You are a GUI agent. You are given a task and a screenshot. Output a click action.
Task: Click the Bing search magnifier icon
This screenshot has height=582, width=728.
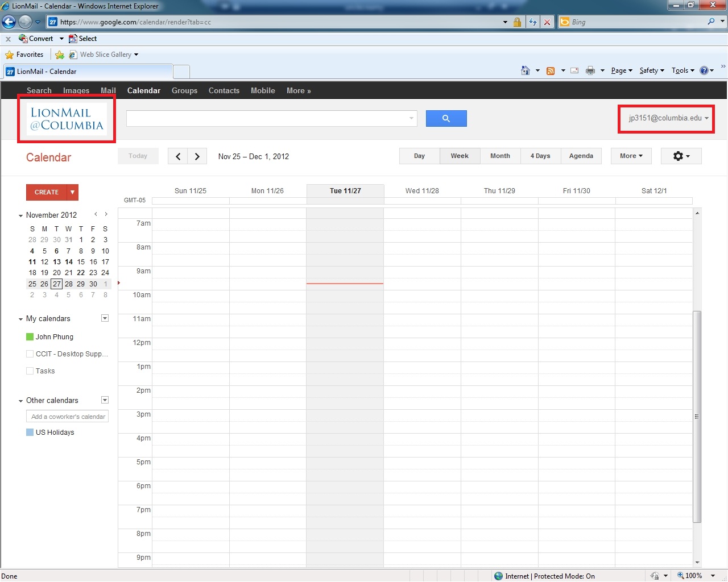pos(711,22)
